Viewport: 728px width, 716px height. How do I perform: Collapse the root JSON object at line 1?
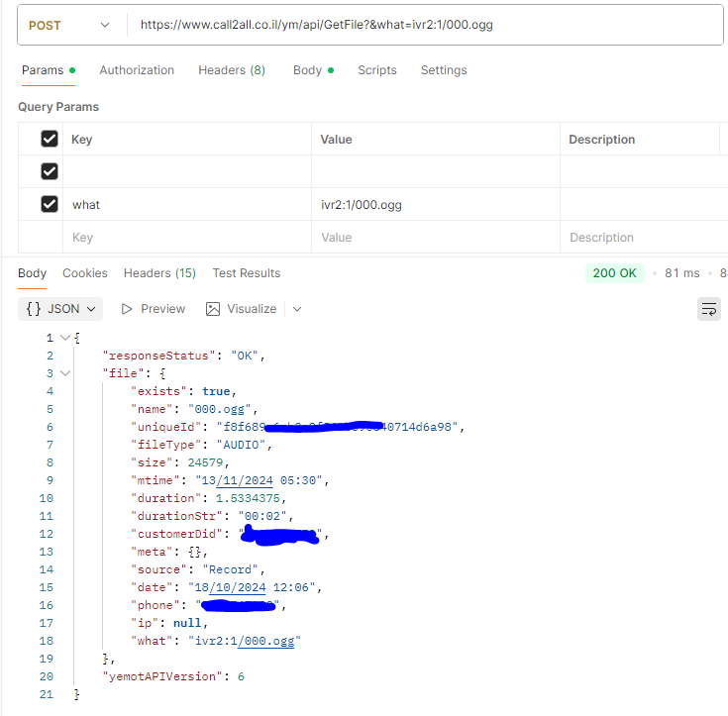65,338
